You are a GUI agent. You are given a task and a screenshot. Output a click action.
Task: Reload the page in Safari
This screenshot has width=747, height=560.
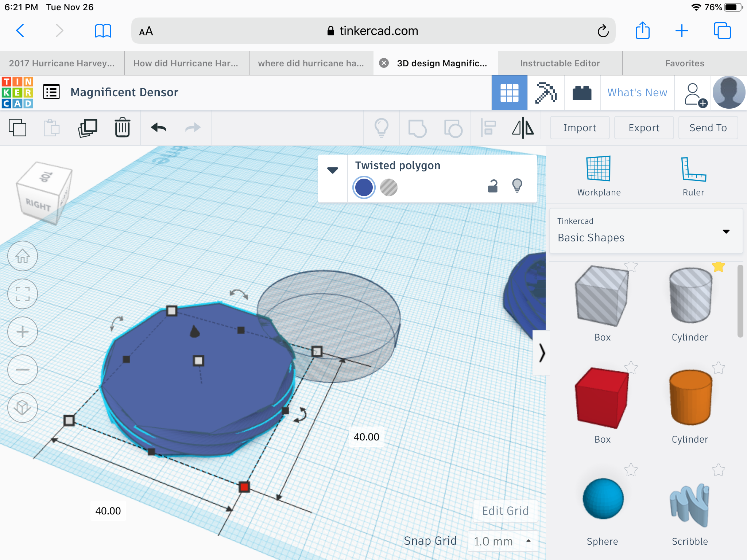click(x=603, y=31)
